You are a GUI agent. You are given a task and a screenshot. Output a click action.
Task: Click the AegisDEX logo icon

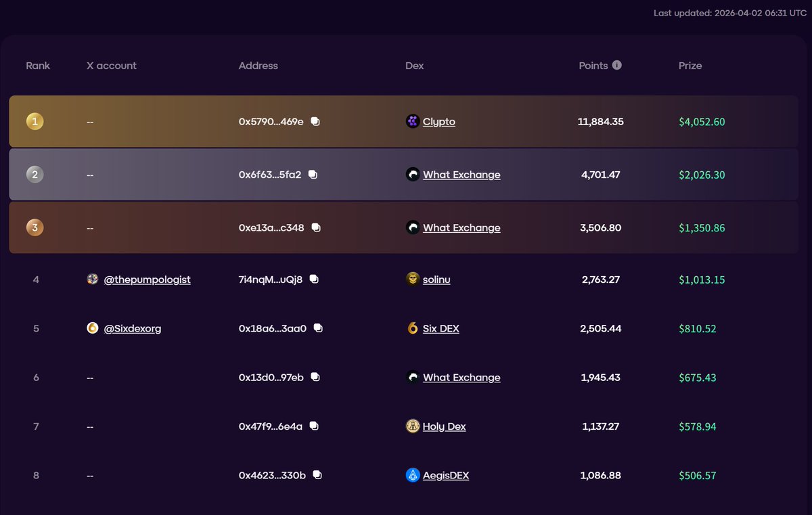point(413,475)
